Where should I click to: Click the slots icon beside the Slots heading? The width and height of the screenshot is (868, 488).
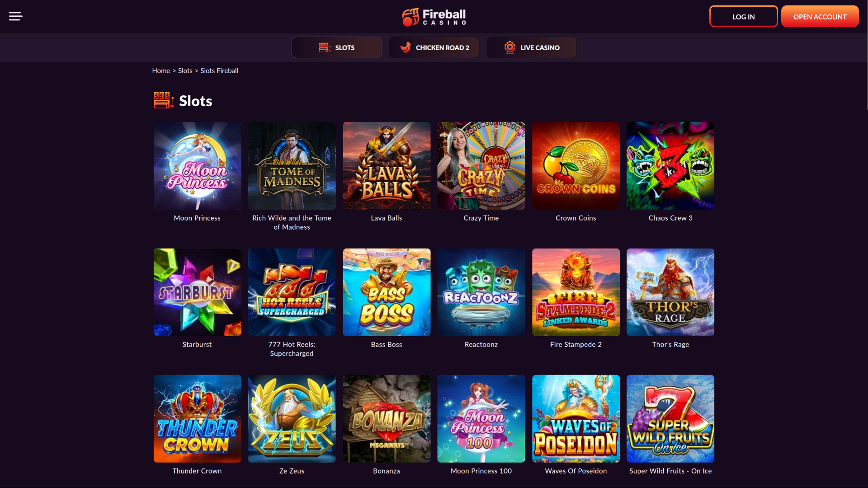[164, 100]
